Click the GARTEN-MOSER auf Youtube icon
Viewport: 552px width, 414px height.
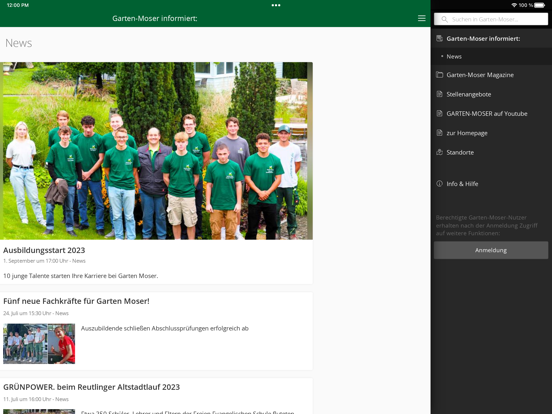coord(439,113)
